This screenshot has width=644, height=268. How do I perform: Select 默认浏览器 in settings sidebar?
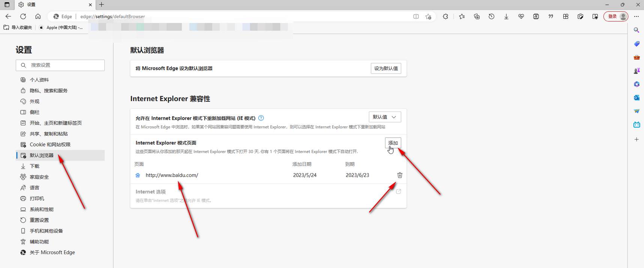[60, 155]
